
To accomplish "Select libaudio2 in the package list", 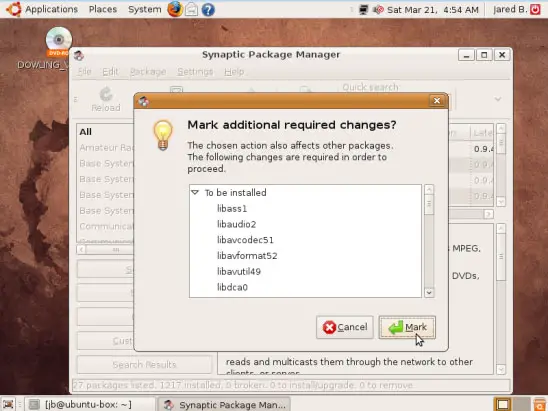I will tap(237, 224).
